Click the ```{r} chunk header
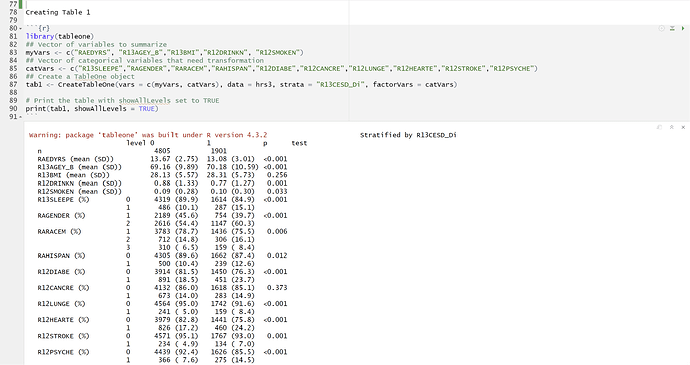 (38, 29)
